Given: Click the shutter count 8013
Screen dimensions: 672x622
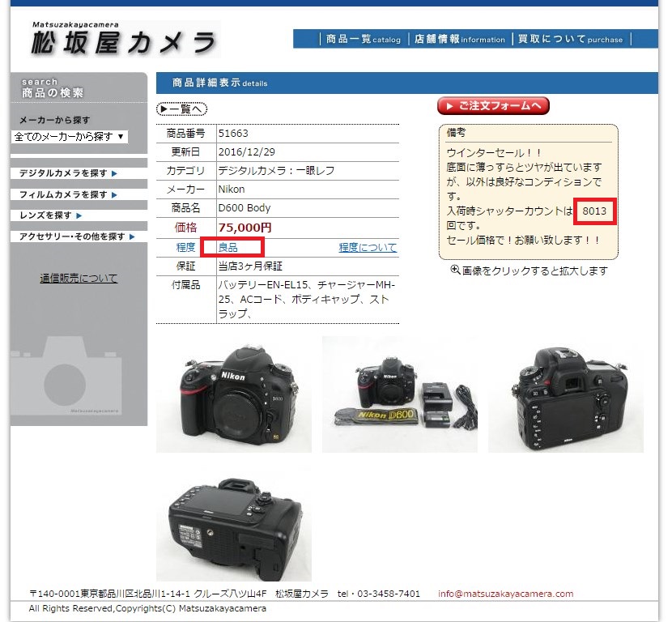Looking at the screenshot, I should 594,211.
